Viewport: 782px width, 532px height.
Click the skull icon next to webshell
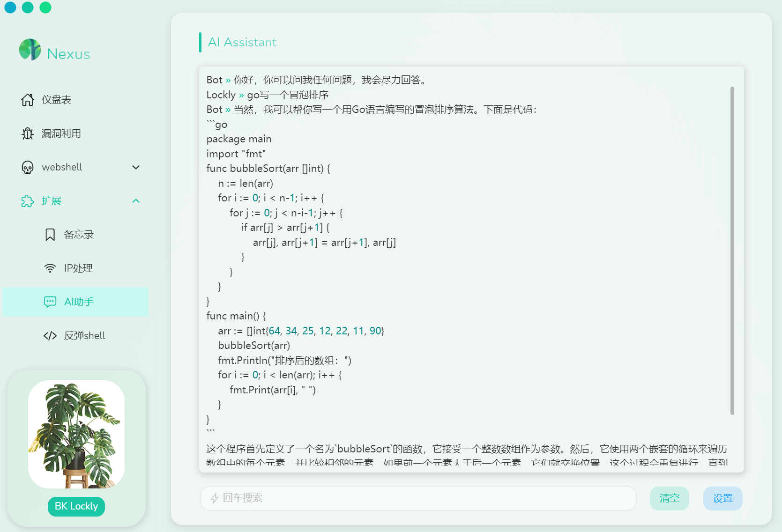tap(28, 167)
